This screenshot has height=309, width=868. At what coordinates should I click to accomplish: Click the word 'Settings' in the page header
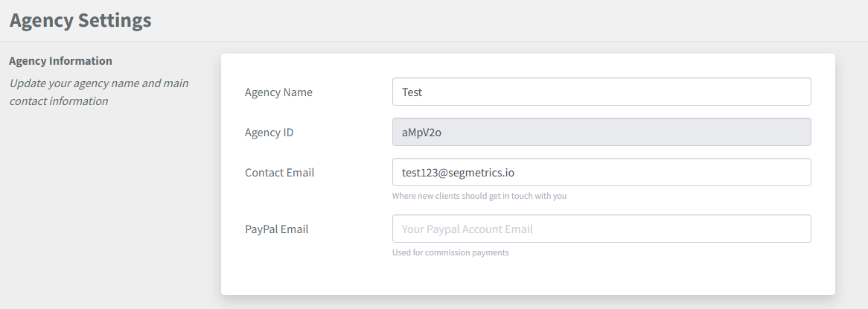[115, 20]
